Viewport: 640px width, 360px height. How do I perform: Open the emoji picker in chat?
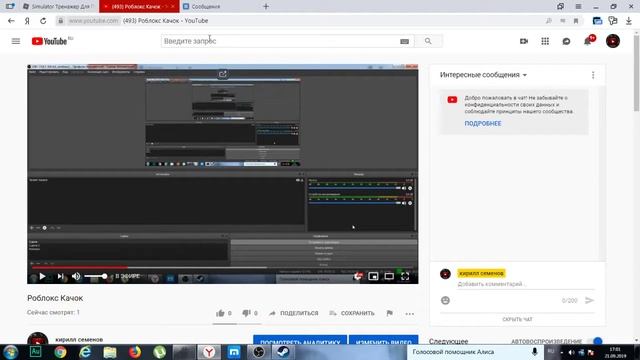coord(445,300)
